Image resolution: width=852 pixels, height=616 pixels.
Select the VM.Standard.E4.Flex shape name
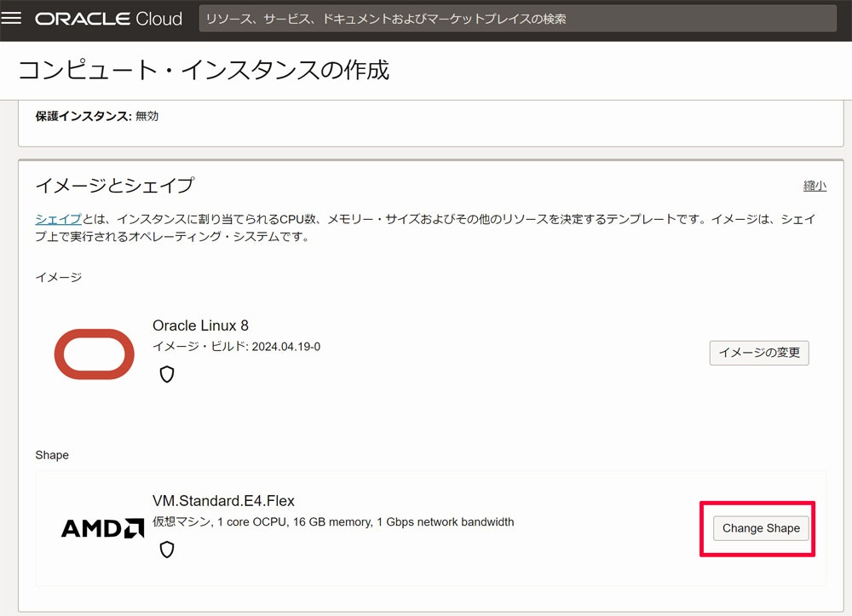click(x=223, y=500)
